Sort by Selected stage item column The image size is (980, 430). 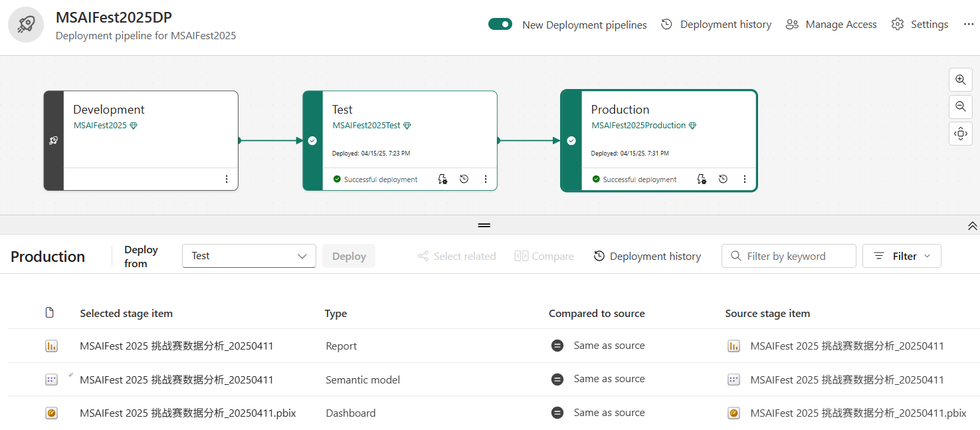[x=126, y=314]
